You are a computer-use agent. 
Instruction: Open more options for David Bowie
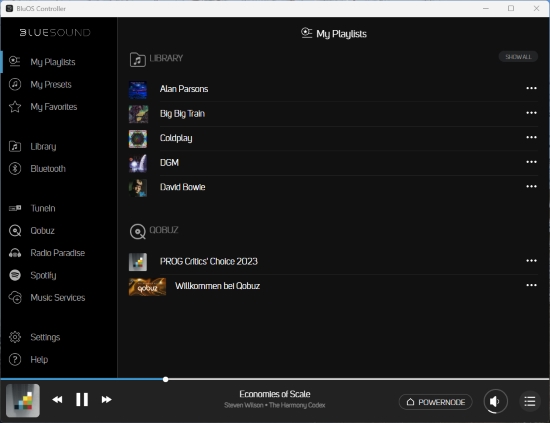[531, 186]
